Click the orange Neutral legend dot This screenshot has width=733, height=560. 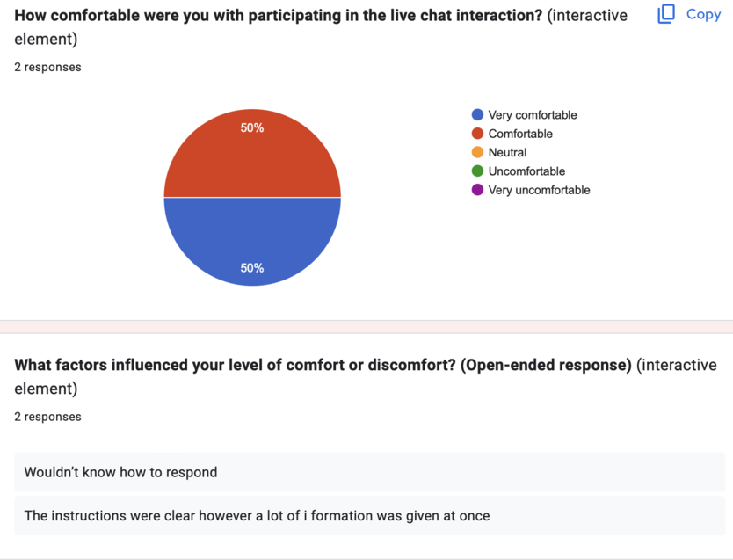(x=478, y=152)
